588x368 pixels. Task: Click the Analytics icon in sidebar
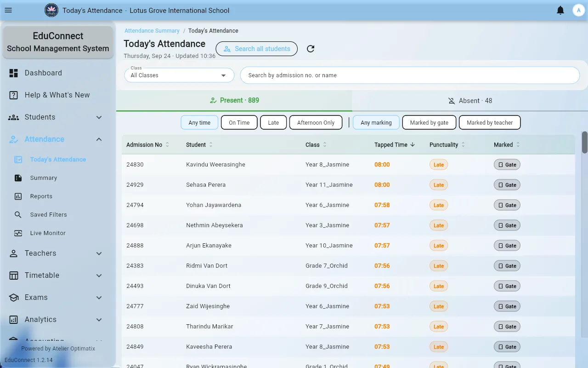(x=14, y=320)
